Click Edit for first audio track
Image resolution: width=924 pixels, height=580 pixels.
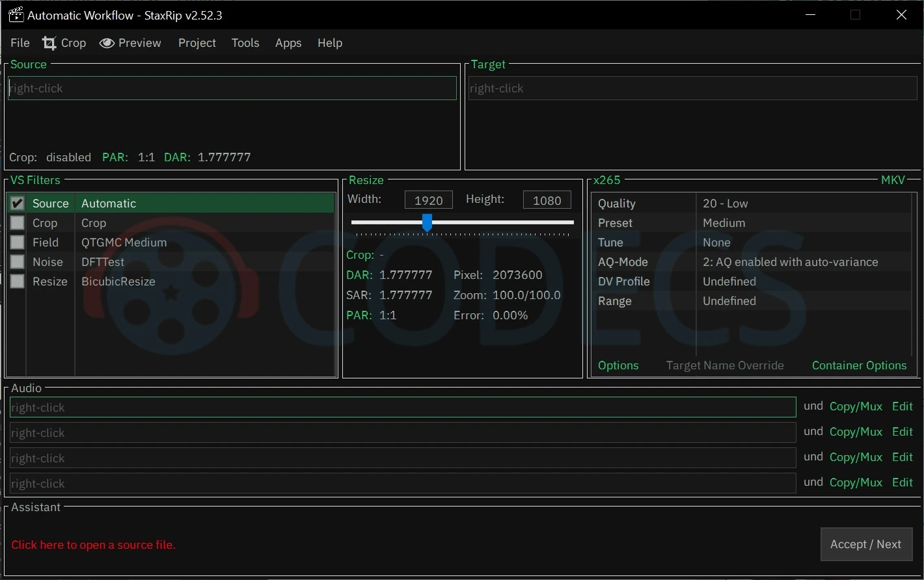pos(903,406)
